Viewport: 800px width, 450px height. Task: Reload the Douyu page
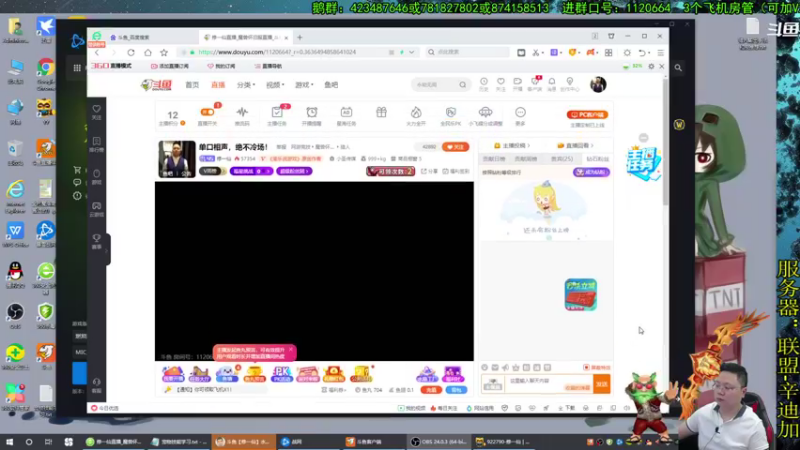click(131, 53)
